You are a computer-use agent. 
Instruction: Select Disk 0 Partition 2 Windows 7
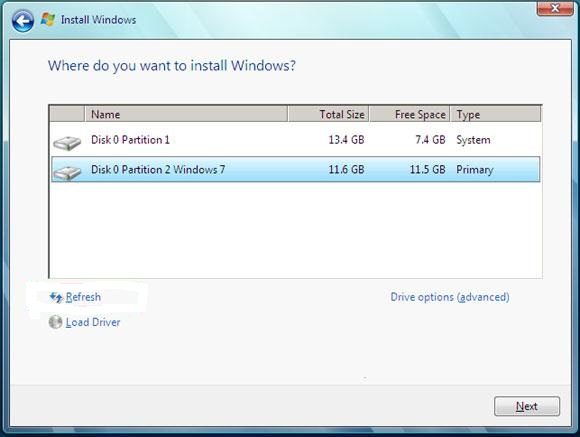[x=296, y=169]
